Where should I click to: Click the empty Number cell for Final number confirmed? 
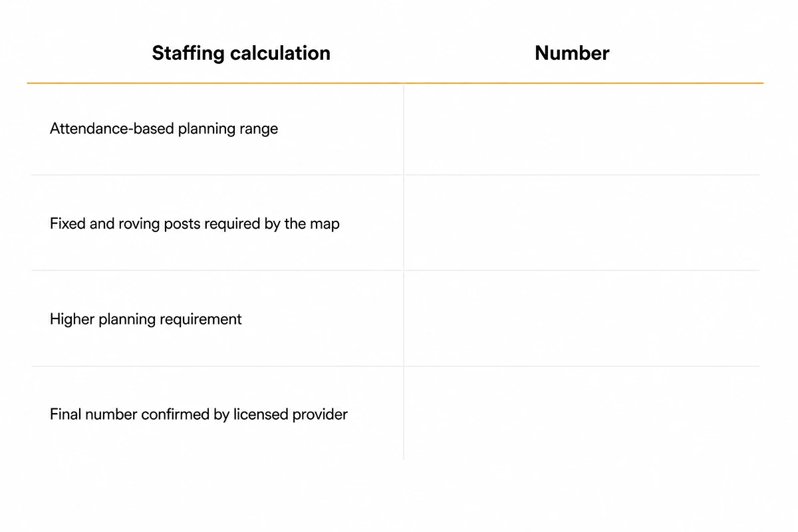click(582, 413)
